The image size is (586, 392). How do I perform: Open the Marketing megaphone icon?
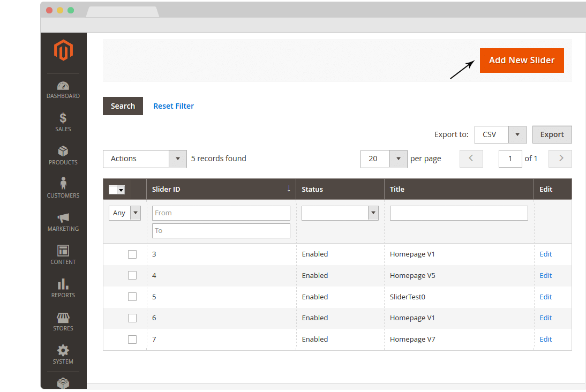63,218
